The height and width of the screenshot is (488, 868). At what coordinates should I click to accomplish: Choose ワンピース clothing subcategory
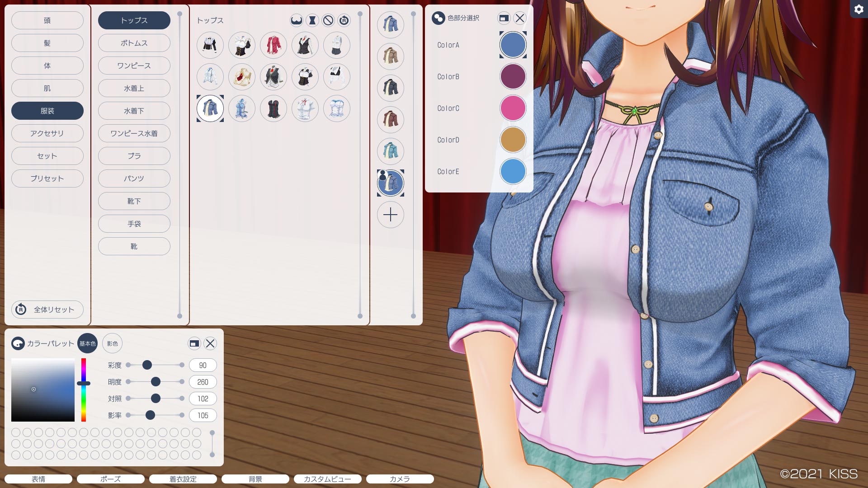[x=134, y=66]
